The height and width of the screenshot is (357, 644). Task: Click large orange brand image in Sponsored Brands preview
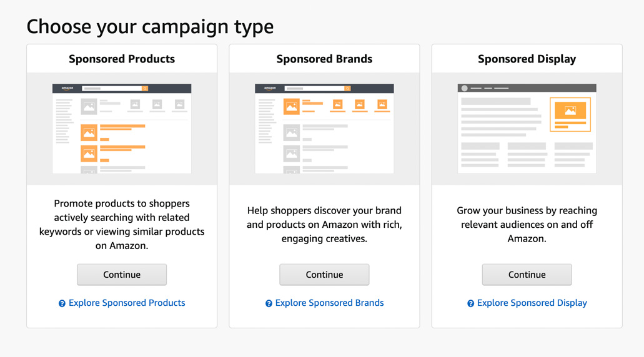pos(292,107)
